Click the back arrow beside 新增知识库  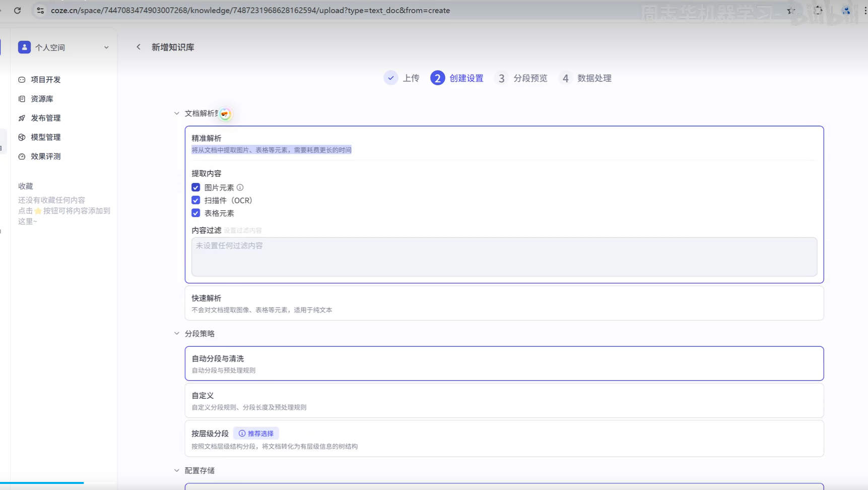139,47
